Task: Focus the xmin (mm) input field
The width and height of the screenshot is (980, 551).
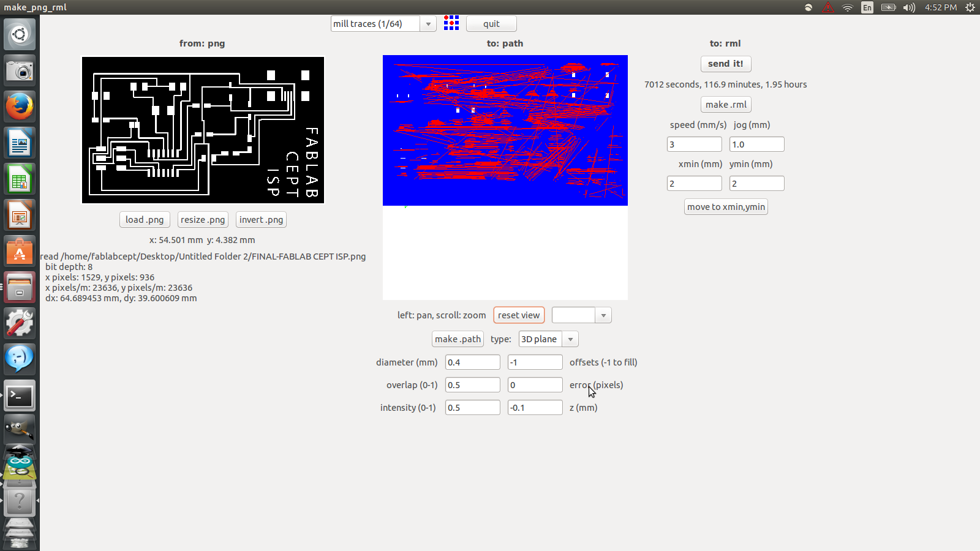Action: click(695, 184)
